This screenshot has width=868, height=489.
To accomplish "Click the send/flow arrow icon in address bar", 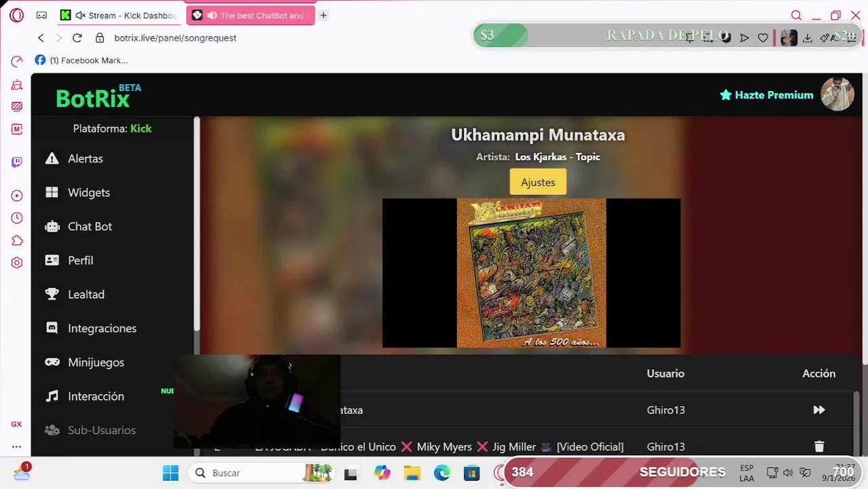I will [744, 38].
